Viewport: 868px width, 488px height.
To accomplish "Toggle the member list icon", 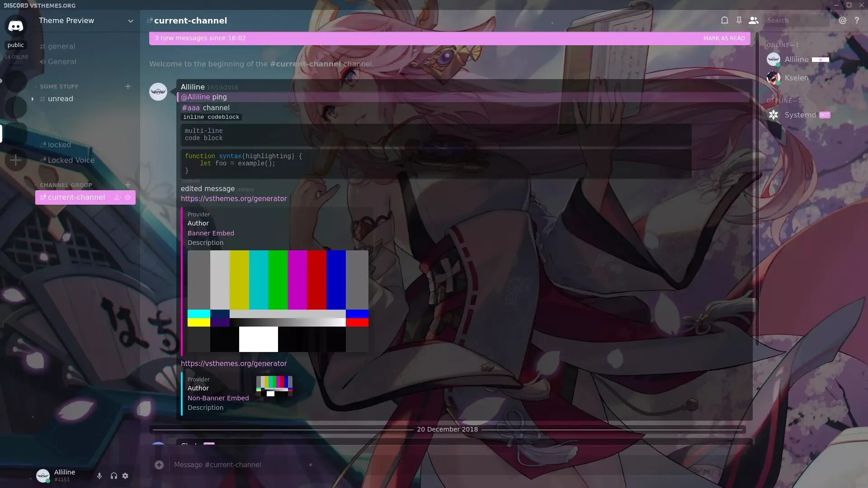I will [x=753, y=20].
